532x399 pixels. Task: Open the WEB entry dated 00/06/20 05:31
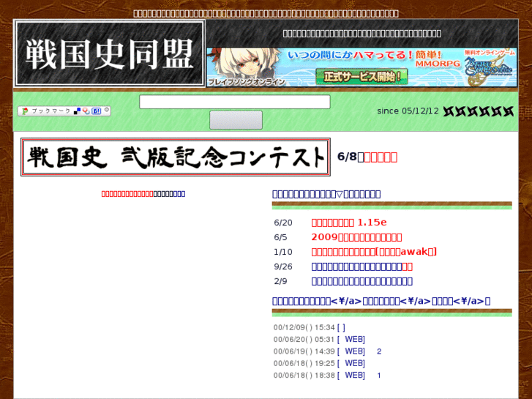click(x=351, y=339)
